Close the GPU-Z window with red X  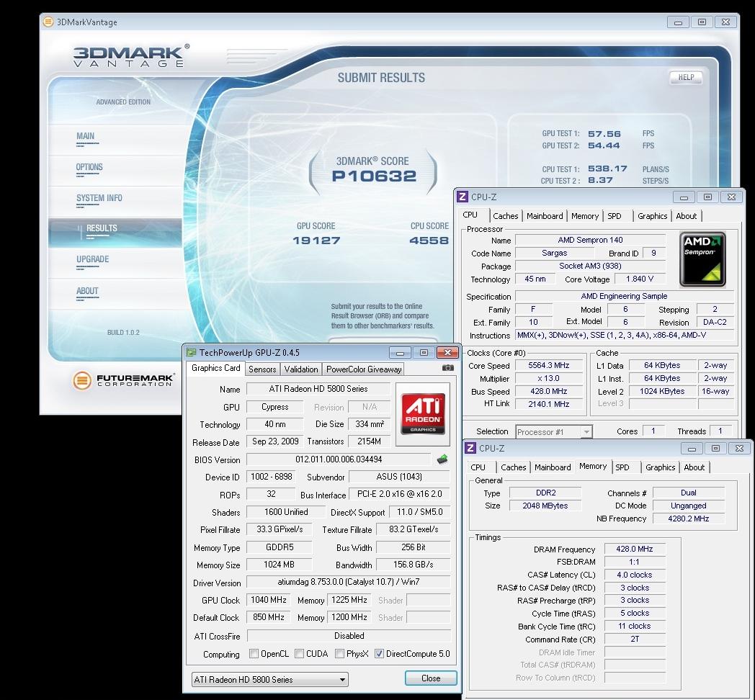tap(447, 353)
